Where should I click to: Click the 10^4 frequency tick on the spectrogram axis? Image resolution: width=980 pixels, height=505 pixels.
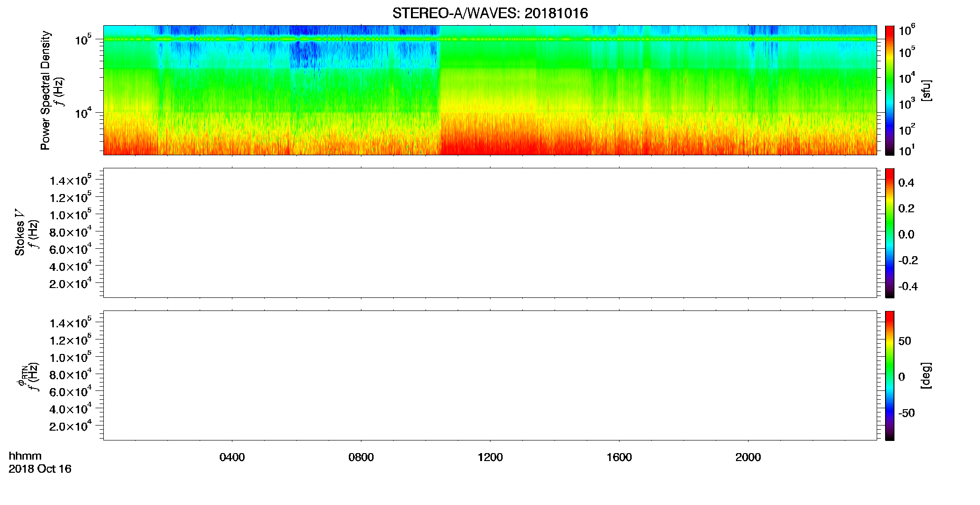point(83,113)
